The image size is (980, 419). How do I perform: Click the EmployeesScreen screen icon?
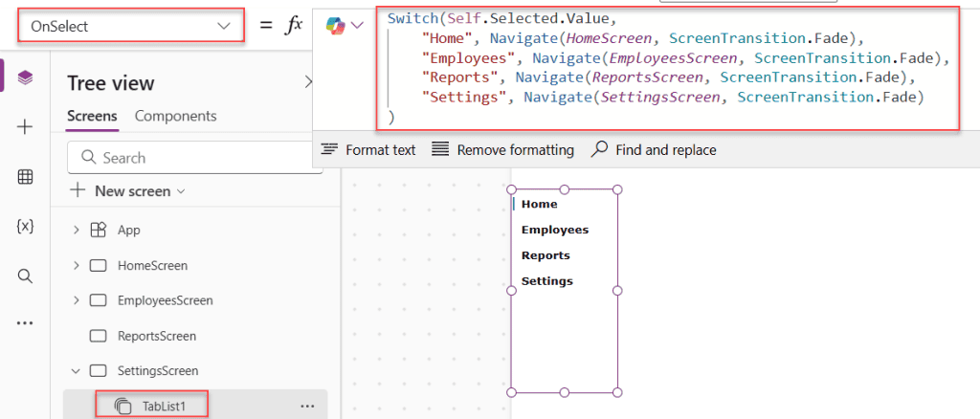(99, 301)
